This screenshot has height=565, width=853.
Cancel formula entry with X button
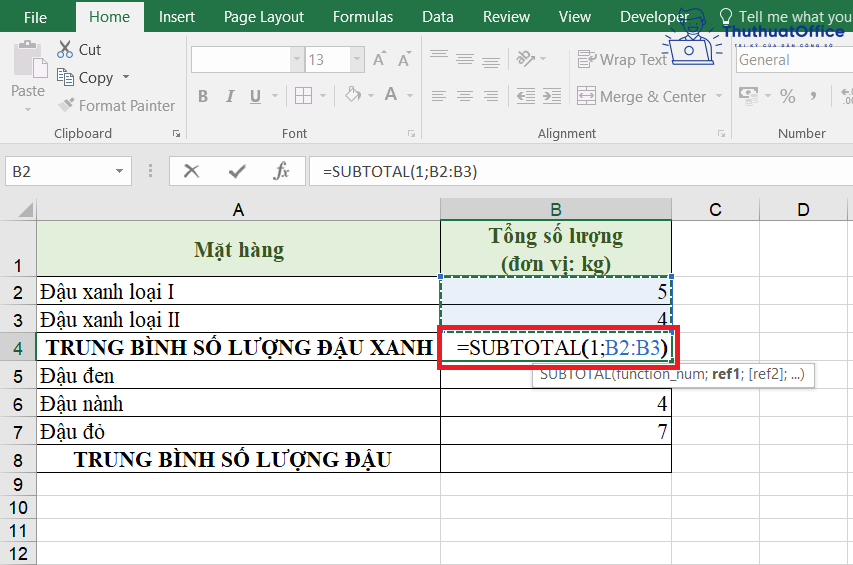pyautogui.click(x=191, y=171)
